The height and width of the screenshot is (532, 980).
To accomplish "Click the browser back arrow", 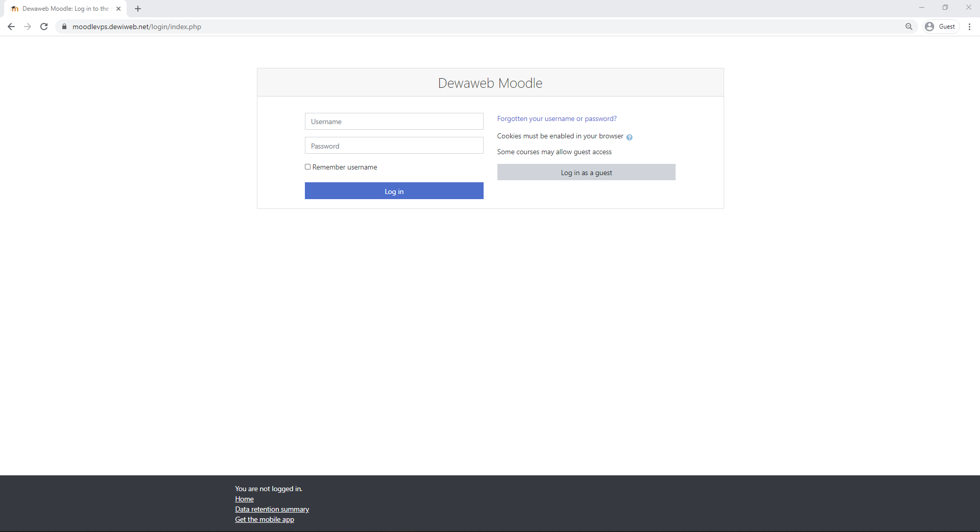I will (11, 27).
